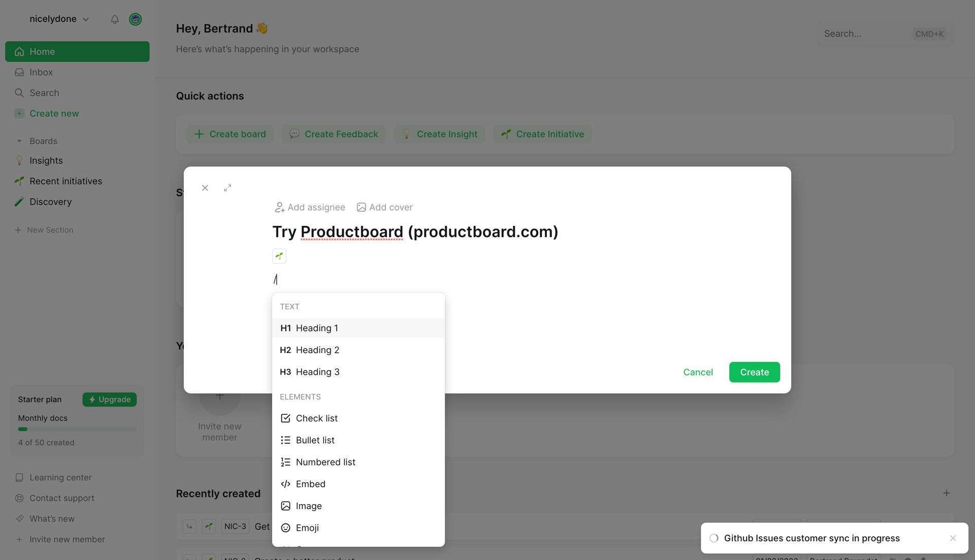Click the Add assignee icon

279,207
